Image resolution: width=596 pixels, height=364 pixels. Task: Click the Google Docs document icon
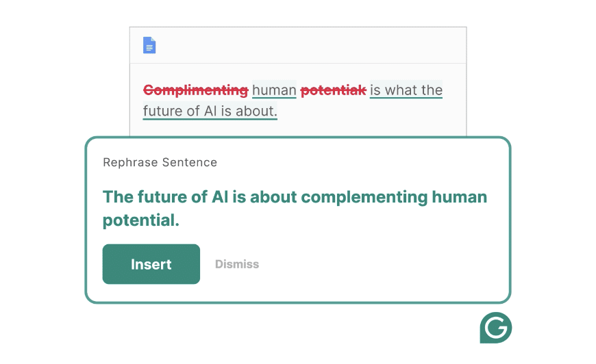pyautogui.click(x=149, y=45)
